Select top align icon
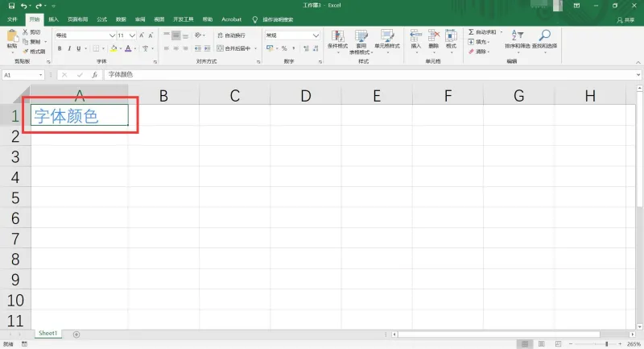 pos(167,35)
